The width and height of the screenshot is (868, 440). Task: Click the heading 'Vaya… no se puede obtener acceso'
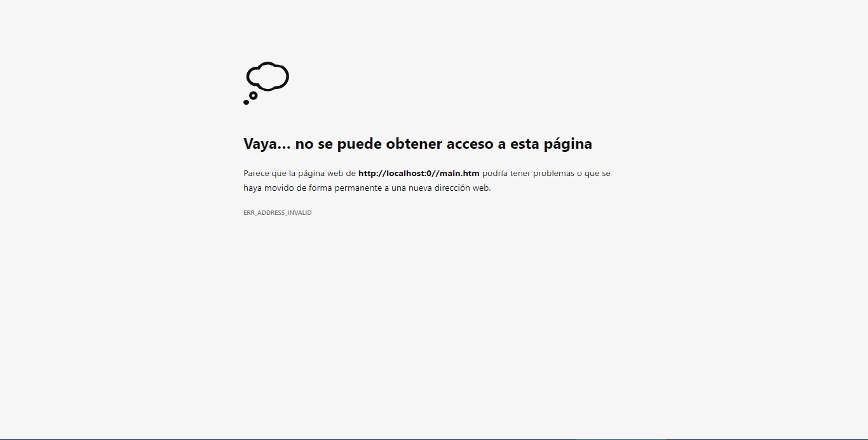click(x=417, y=144)
